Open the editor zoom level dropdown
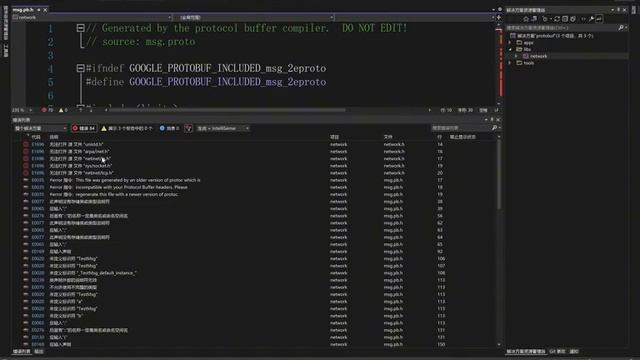 [x=22, y=110]
